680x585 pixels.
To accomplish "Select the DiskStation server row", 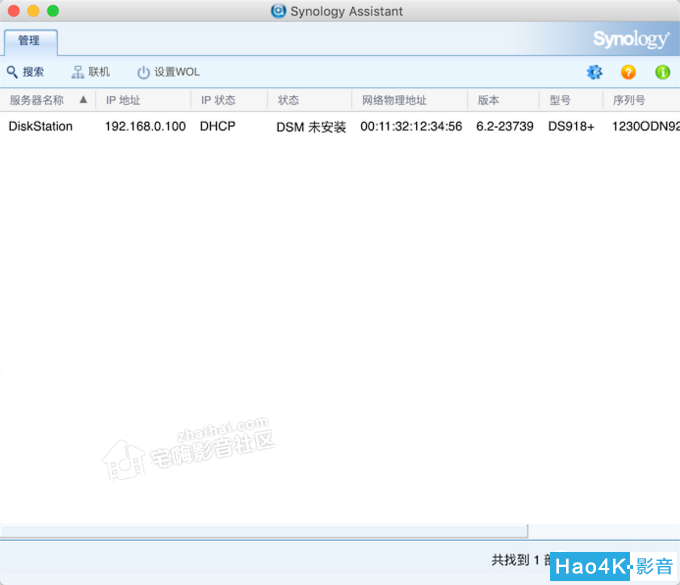I will pyautogui.click(x=340, y=126).
